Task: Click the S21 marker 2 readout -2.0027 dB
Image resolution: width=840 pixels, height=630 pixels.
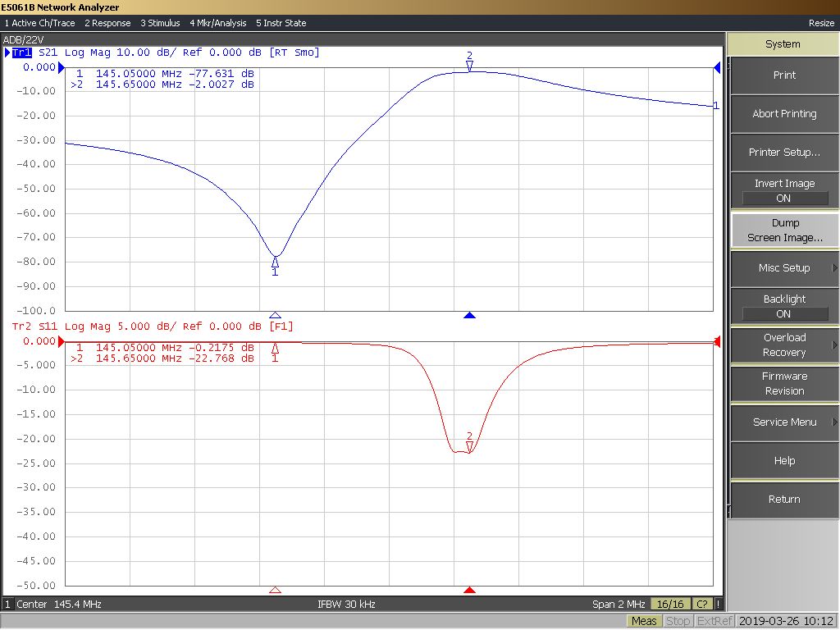Action: [221, 84]
